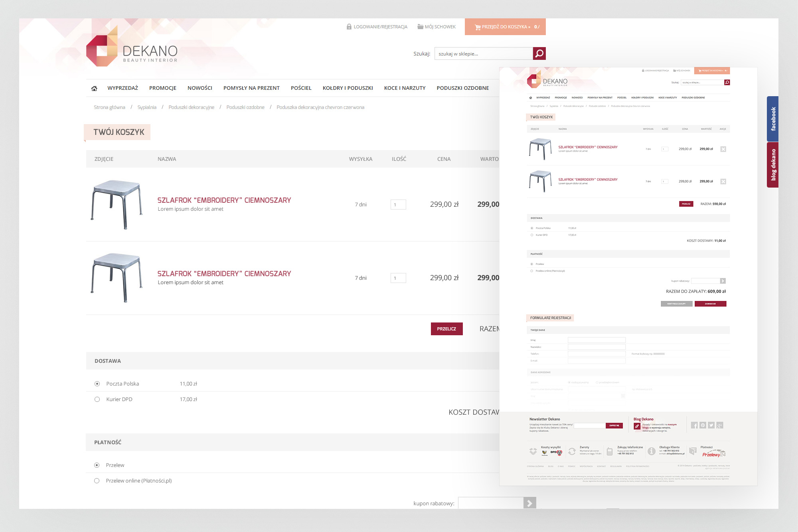The height and width of the screenshot is (532, 798).
Task: Open the Wyprzedaż menu item
Action: pos(122,88)
